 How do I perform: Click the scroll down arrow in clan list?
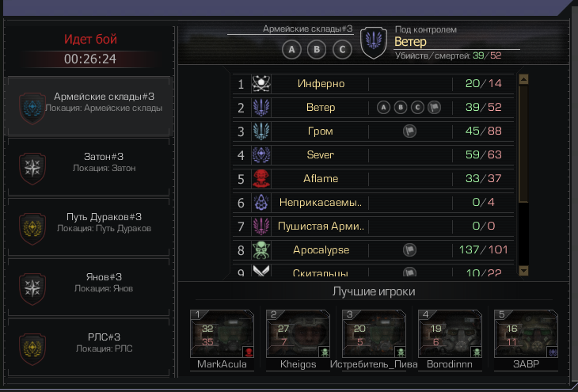click(523, 271)
